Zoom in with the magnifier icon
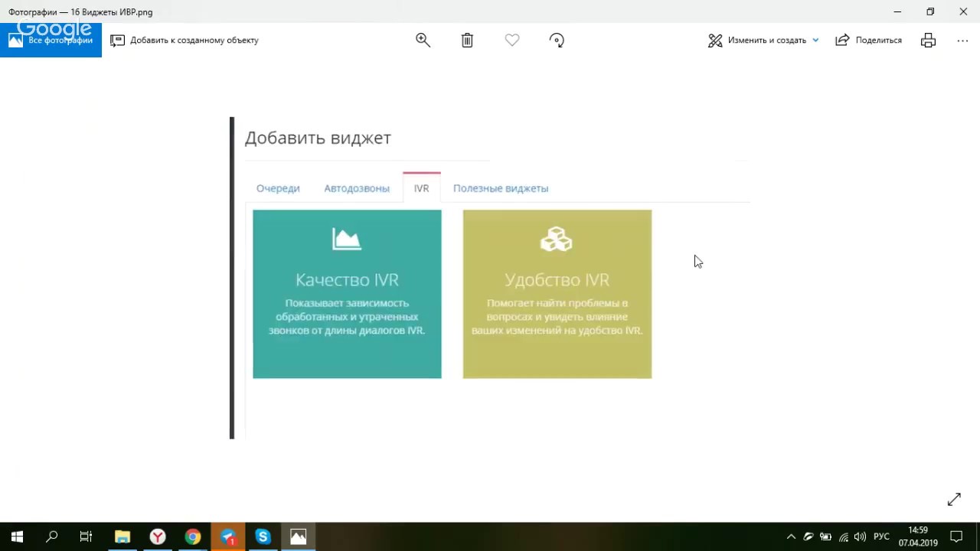Viewport: 980px width, 551px height. click(x=423, y=41)
